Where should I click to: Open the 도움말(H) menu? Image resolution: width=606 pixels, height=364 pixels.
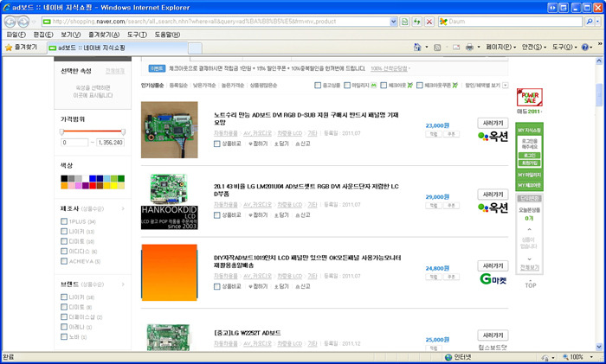pos(167,35)
